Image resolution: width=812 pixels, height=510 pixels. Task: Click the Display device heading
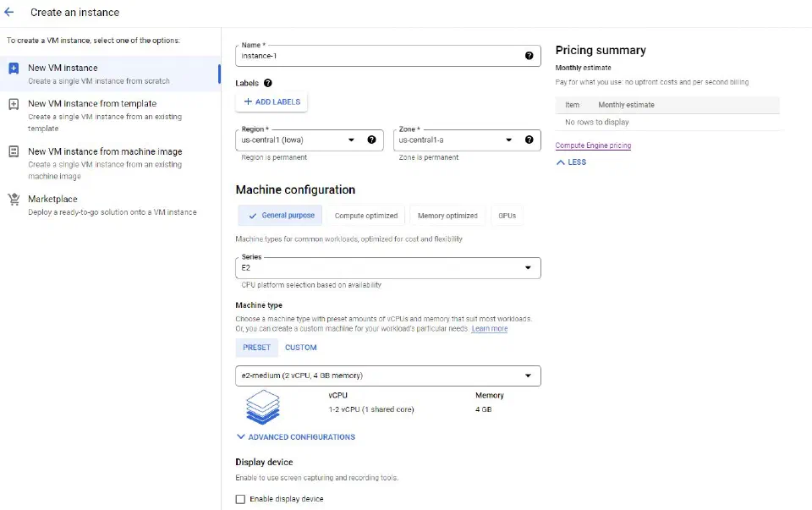(264, 463)
